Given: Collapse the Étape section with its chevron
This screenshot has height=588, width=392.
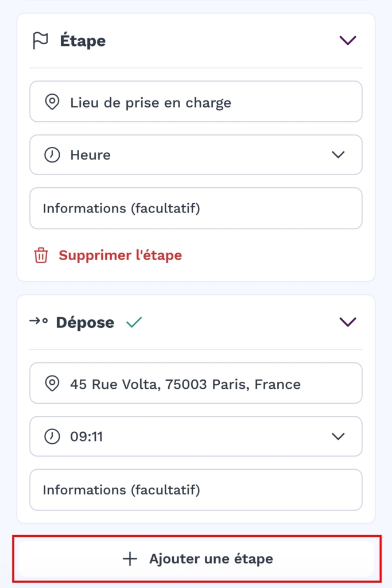Looking at the screenshot, I should [x=348, y=40].
